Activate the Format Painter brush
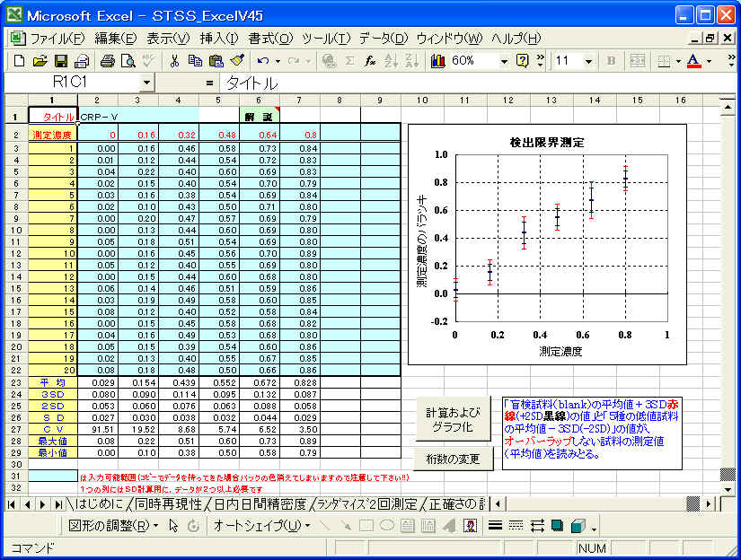 click(237, 61)
